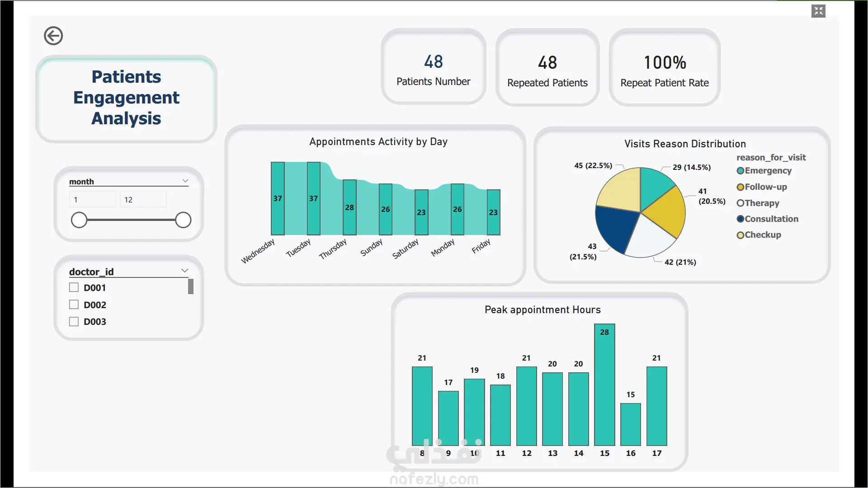Click the exit full-screen icon

point(818,11)
